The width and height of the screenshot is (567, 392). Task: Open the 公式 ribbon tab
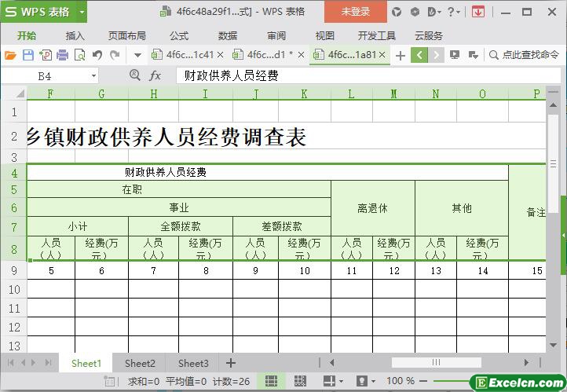[178, 35]
